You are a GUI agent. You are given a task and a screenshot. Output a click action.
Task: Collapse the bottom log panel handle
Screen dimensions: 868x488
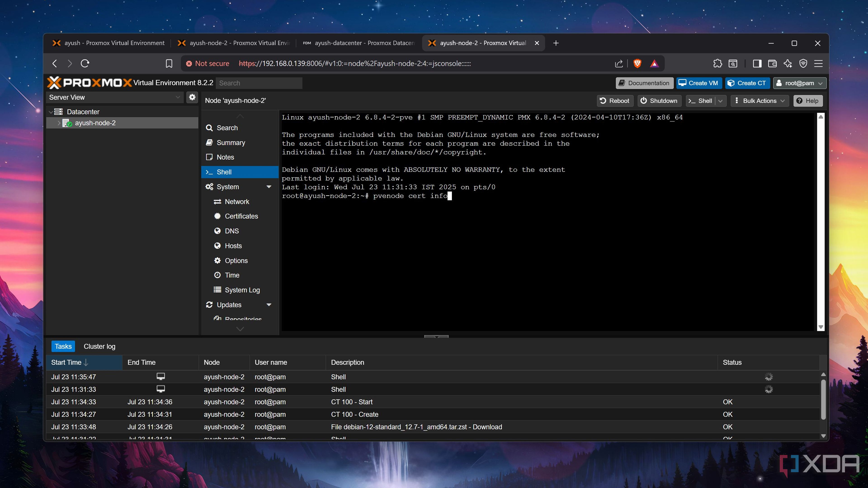(x=436, y=336)
